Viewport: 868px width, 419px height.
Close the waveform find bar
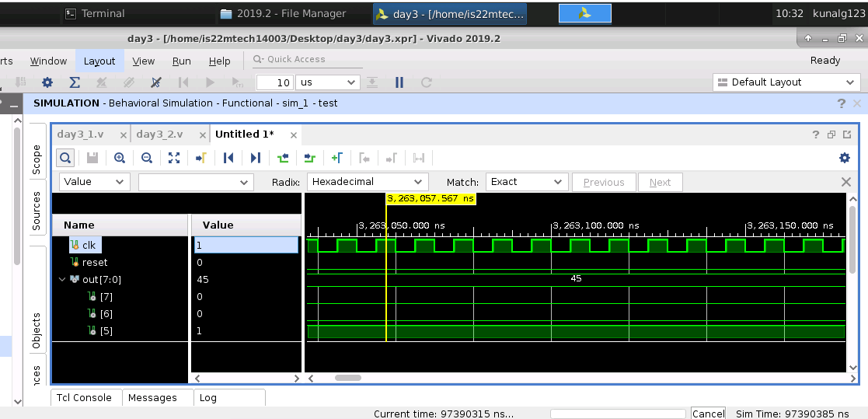pyautogui.click(x=846, y=182)
